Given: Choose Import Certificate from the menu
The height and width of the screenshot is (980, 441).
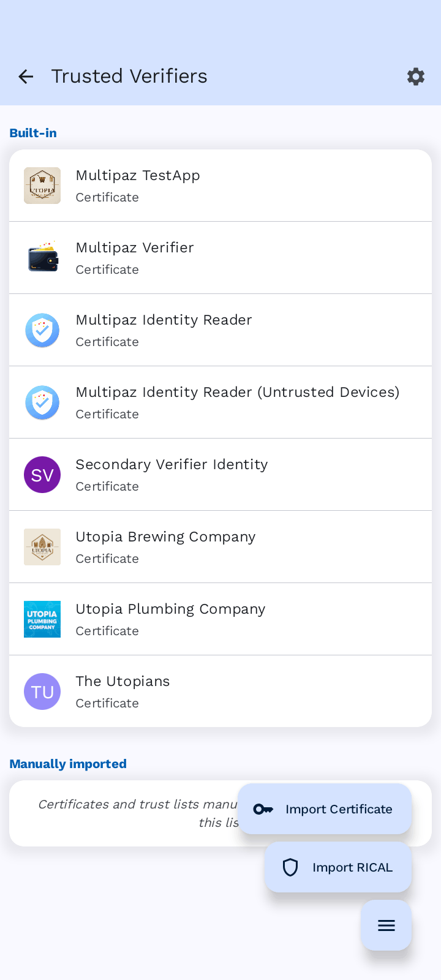Looking at the screenshot, I should (x=325, y=809).
